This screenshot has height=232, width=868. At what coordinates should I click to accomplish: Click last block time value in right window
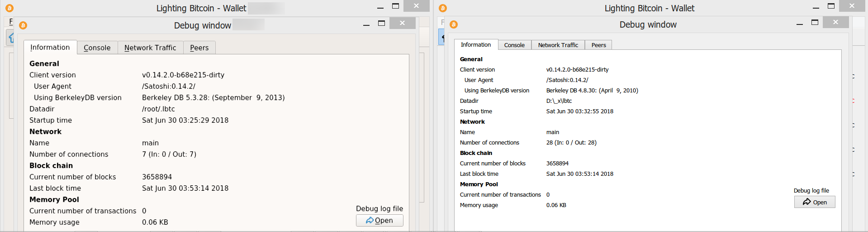click(x=580, y=174)
